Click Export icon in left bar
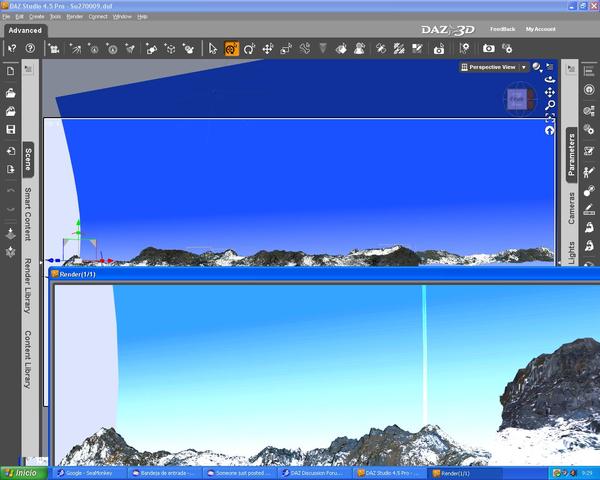Viewport: 600px width, 480px height. 11,169
